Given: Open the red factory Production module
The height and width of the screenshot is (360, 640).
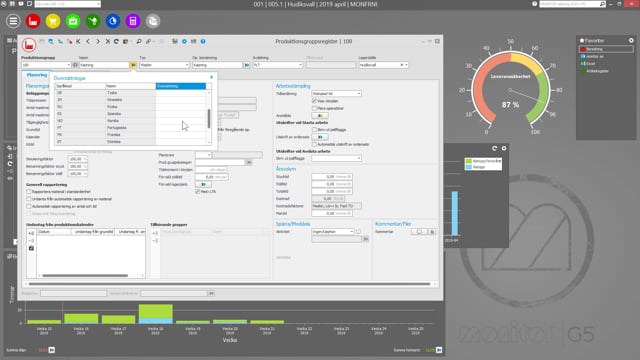Looking at the screenshot, I should [33, 21].
